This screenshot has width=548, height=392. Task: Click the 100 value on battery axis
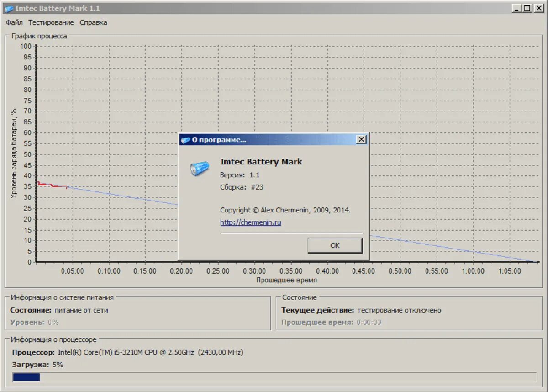[x=26, y=46]
